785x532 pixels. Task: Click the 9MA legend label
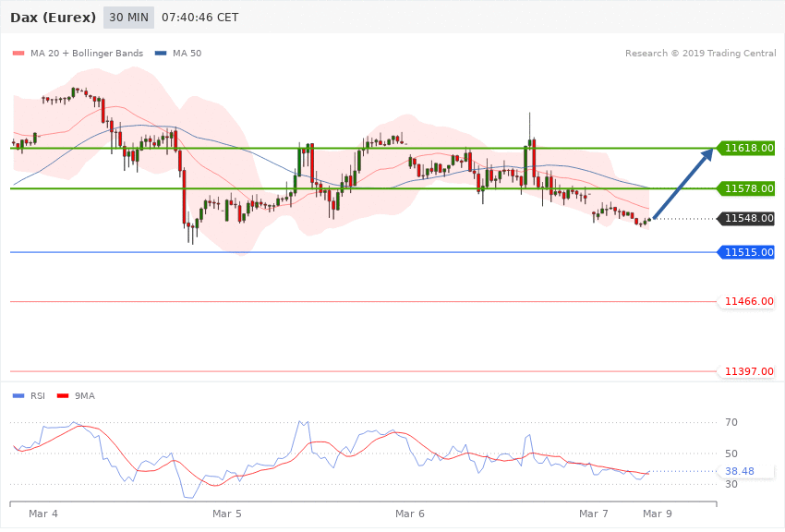[x=85, y=396]
